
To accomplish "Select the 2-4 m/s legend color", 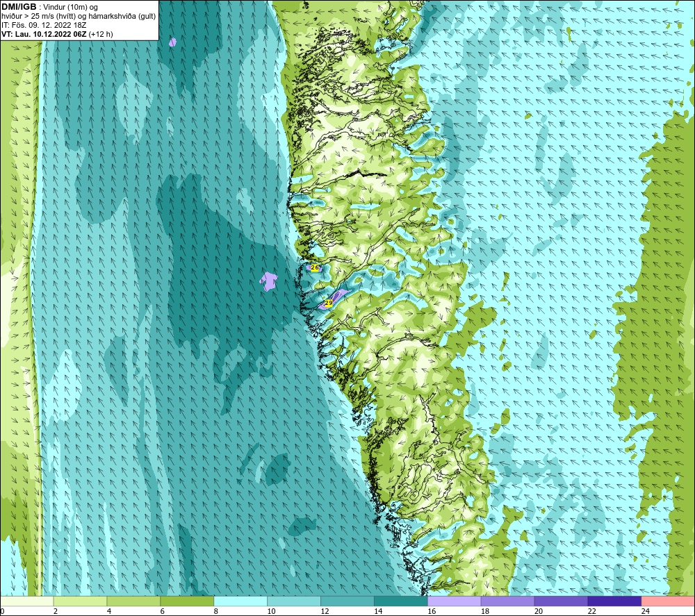I will 80,601.
